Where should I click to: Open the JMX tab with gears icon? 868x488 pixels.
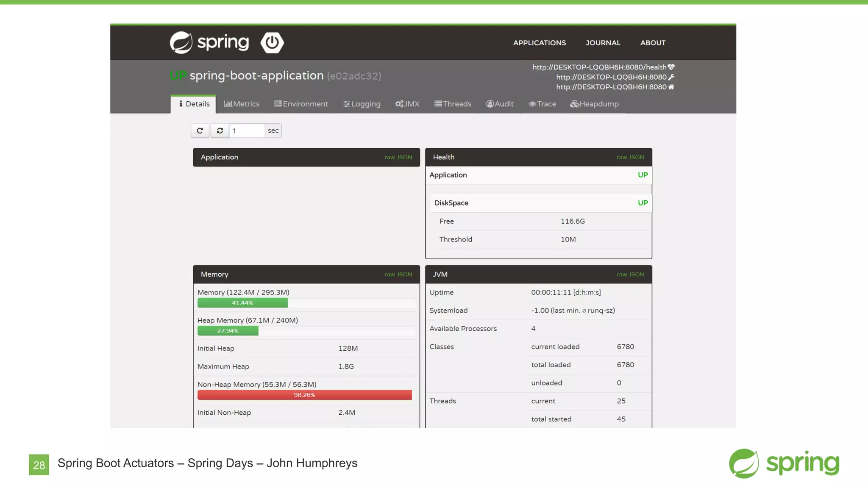pyautogui.click(x=407, y=104)
